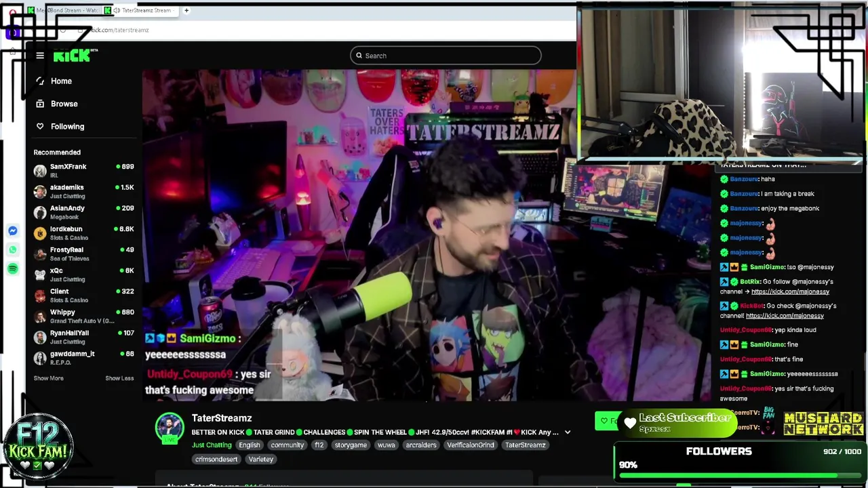Open RyanHallYall channel name in Recommended

69,333
